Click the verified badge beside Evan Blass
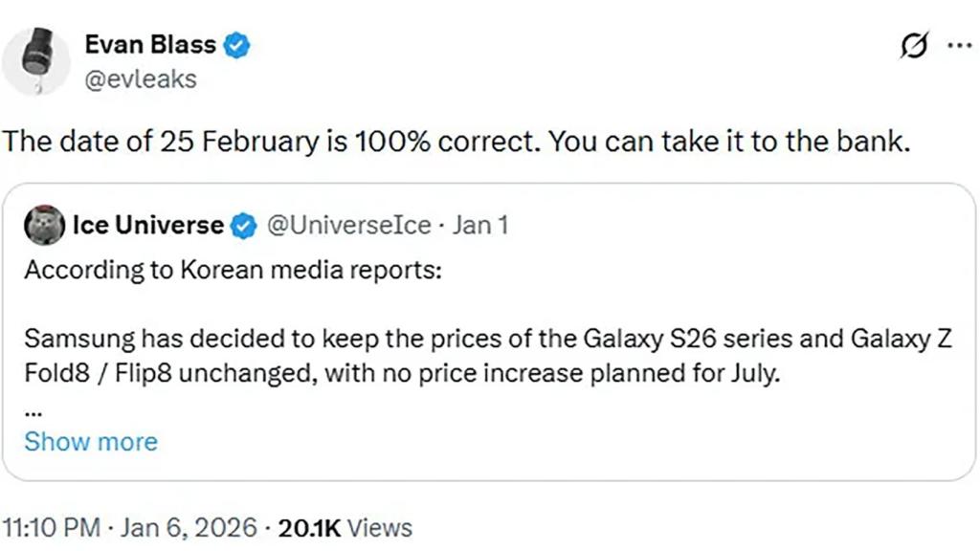Viewport: 980px width, 551px height. tap(238, 45)
